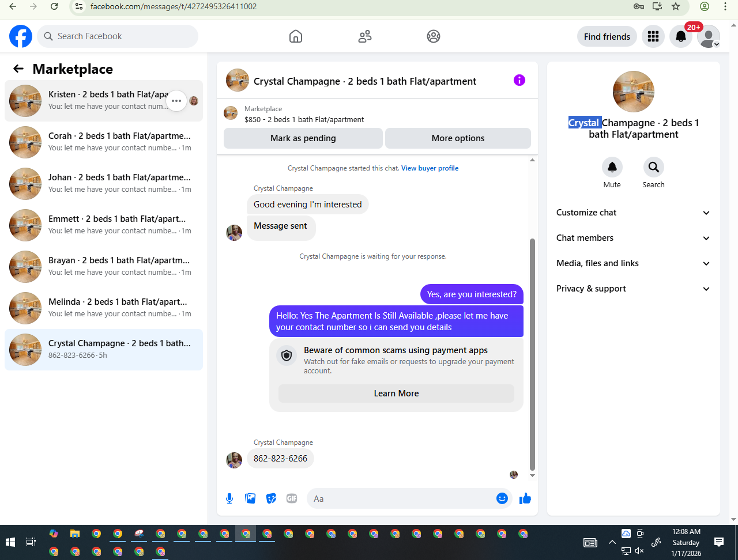The height and width of the screenshot is (560, 738).
Task: Open Task View on the taskbar
Action: coord(31,542)
